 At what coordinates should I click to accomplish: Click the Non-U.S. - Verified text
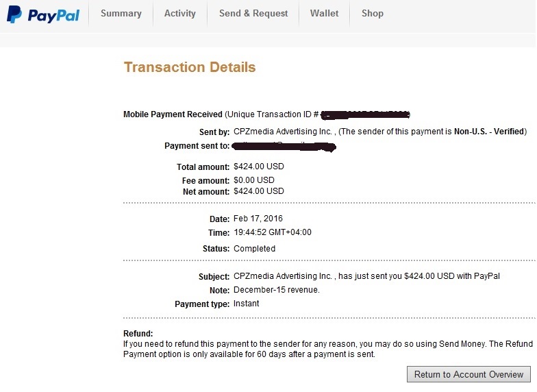[489, 132]
